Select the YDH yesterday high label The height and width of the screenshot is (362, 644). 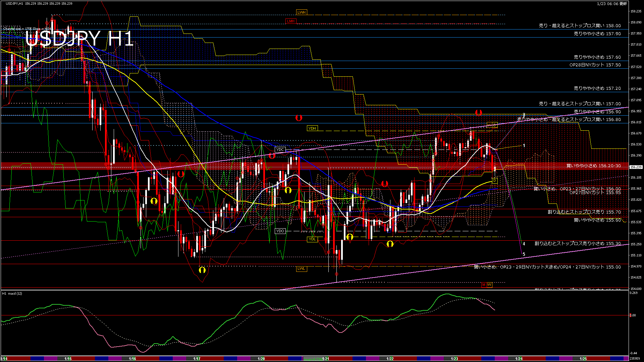click(x=312, y=128)
